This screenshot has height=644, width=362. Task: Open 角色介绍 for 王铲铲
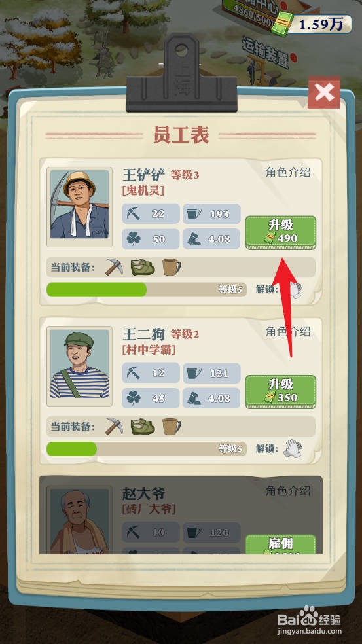point(287,173)
